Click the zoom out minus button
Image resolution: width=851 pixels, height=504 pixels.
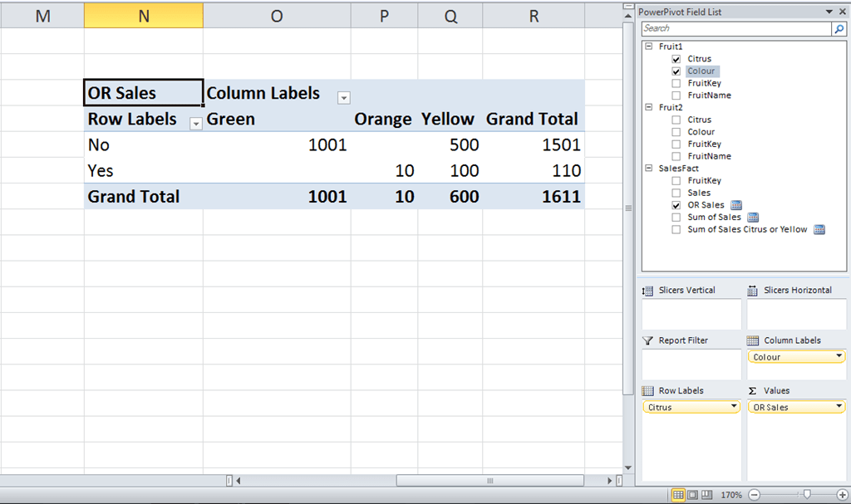pos(755,495)
